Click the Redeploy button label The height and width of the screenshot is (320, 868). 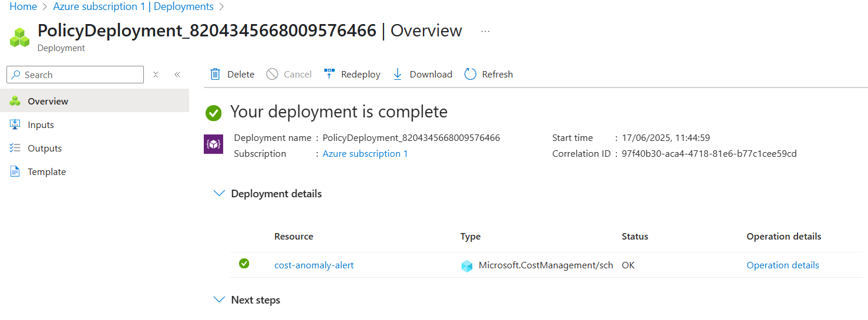pyautogui.click(x=361, y=74)
